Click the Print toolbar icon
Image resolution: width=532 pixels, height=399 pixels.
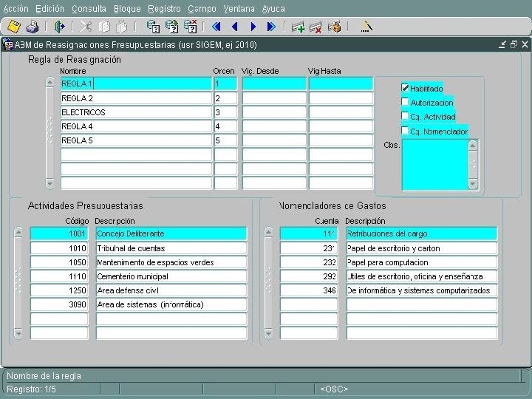pos(33,27)
